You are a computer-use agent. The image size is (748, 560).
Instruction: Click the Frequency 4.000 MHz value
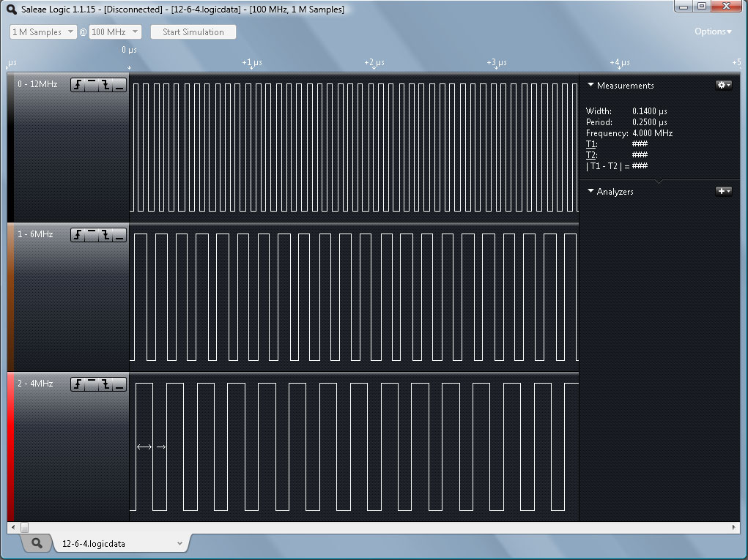pyautogui.click(x=653, y=133)
